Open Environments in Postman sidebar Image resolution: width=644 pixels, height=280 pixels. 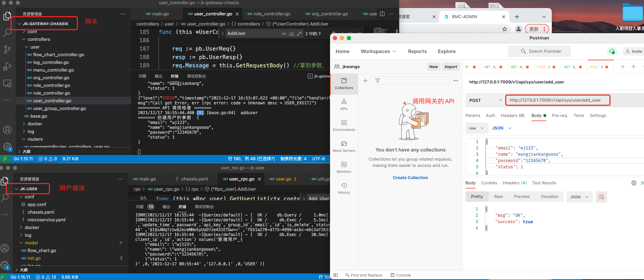[344, 126]
